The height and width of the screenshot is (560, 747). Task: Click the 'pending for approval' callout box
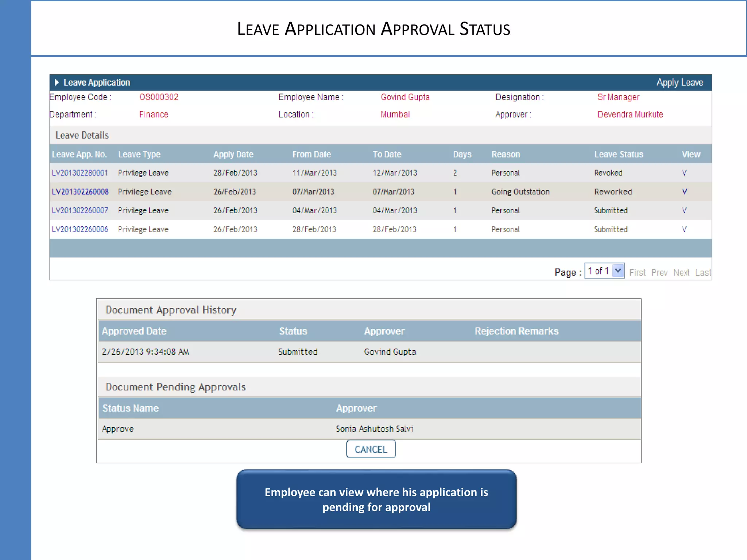[376, 499]
